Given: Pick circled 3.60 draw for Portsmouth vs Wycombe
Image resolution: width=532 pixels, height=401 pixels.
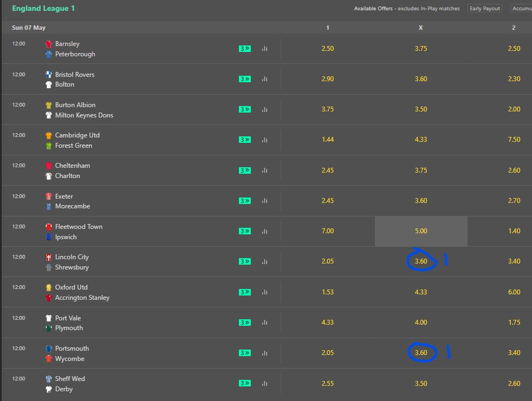Looking at the screenshot, I should click(421, 353).
